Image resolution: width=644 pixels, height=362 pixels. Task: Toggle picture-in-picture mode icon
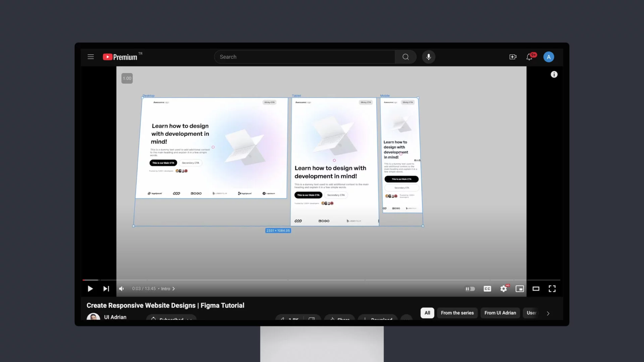click(520, 289)
